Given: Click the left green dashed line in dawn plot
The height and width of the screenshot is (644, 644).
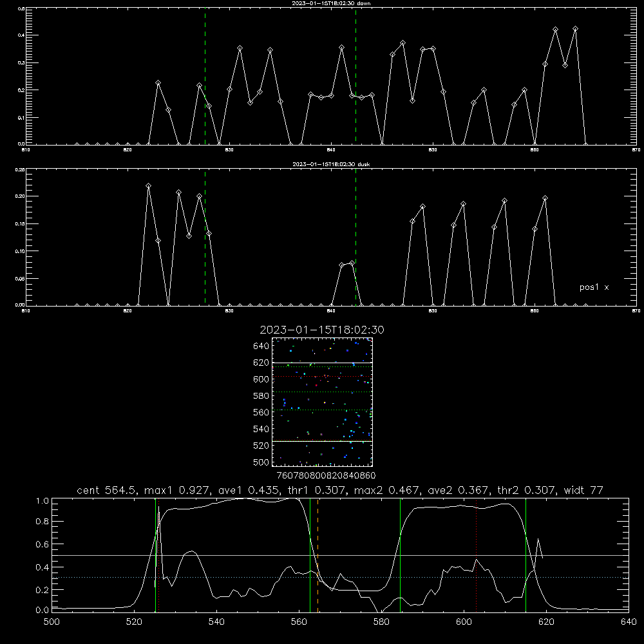Looking at the screenshot, I should click(x=205, y=77).
